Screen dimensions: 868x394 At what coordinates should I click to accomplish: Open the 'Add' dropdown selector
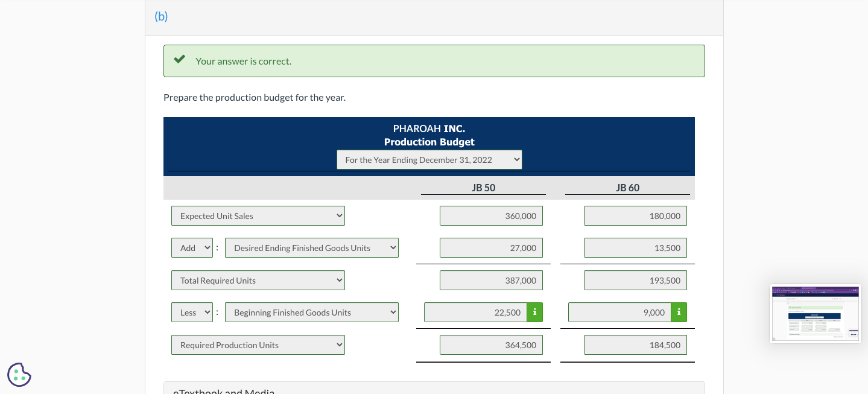pos(192,247)
